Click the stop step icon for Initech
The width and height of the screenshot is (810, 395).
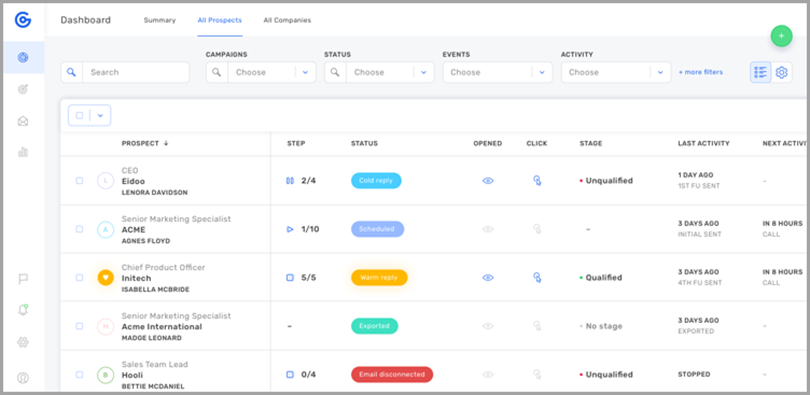tap(290, 278)
